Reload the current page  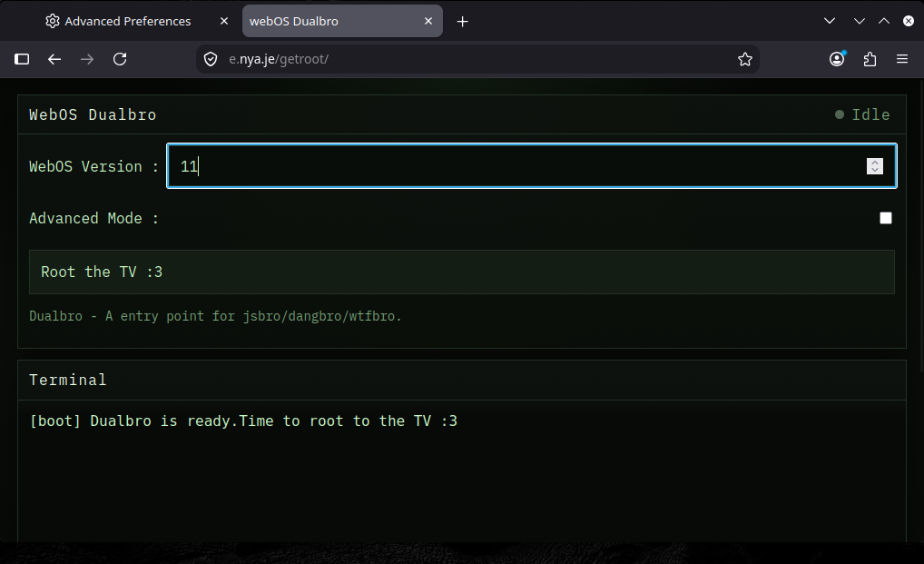pos(120,59)
